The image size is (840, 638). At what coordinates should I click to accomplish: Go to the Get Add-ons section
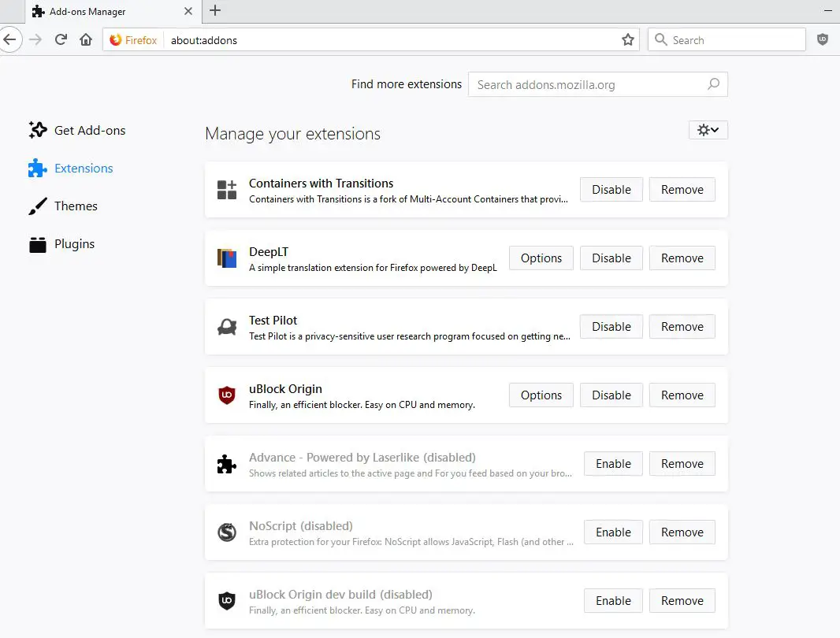pyautogui.click(x=89, y=131)
